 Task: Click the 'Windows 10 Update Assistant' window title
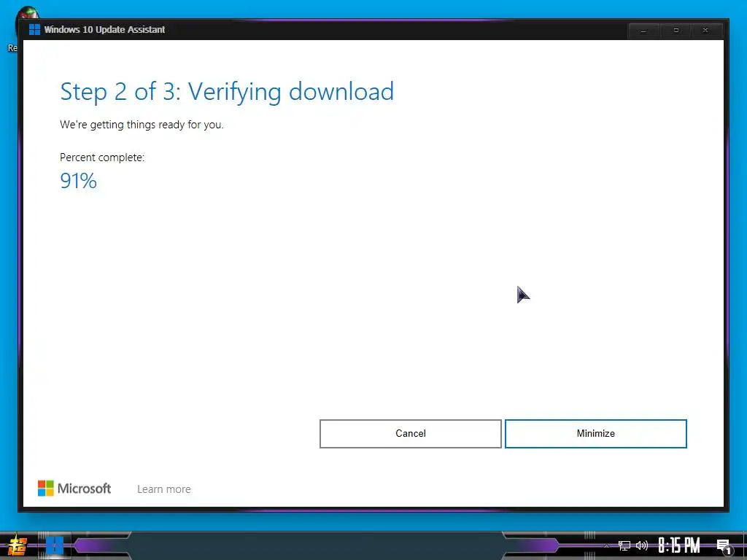[x=104, y=29]
